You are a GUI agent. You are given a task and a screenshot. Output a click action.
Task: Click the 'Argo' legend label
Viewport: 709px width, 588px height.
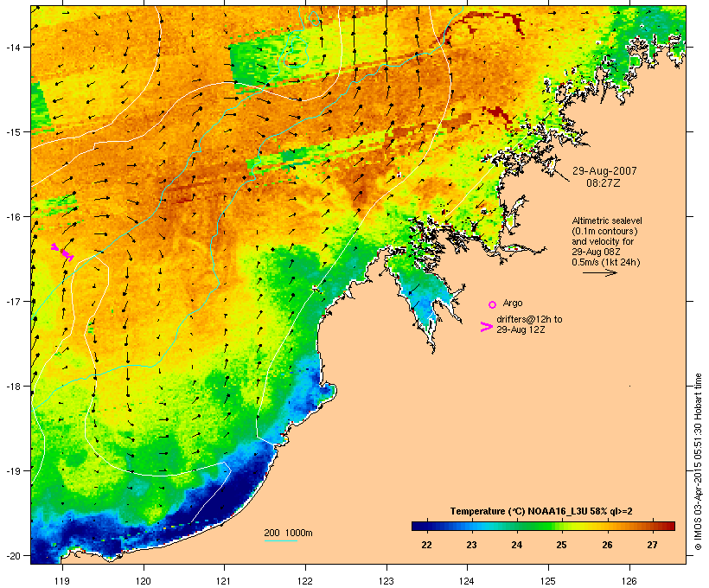click(513, 303)
